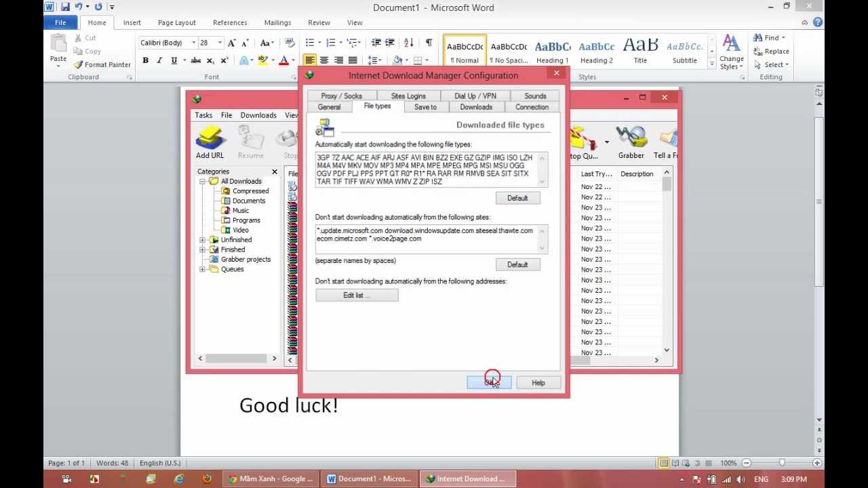Click the Increase Indent icon
The image size is (868, 488).
(x=391, y=43)
